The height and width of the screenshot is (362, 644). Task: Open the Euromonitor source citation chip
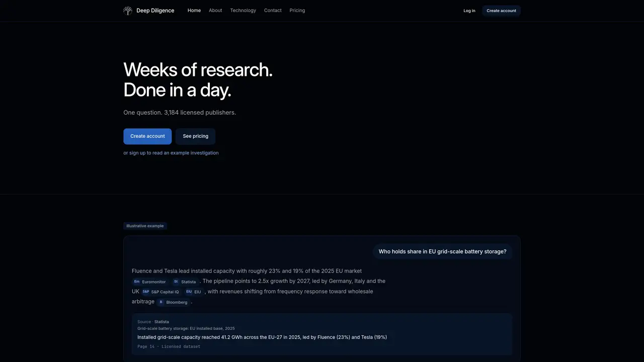149,282
